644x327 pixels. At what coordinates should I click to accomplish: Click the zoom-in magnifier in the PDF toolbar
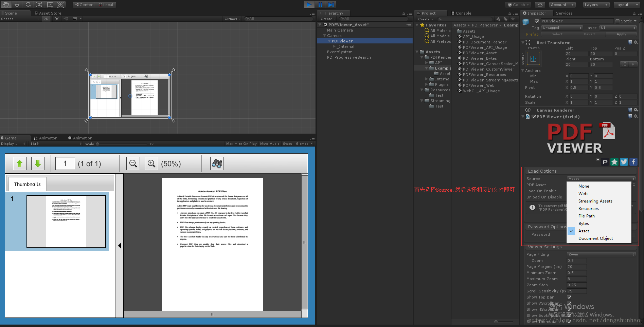tap(151, 163)
